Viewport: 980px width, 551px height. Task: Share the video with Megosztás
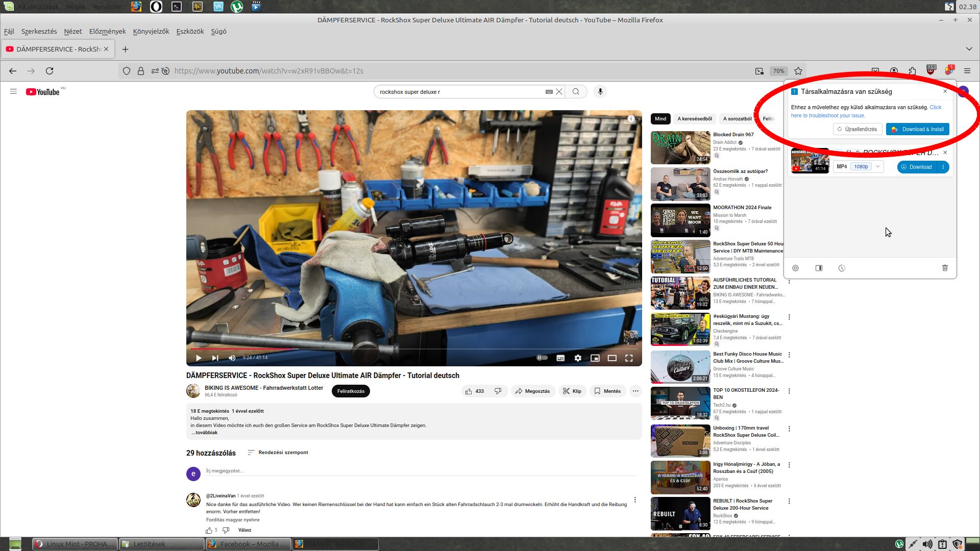click(533, 391)
